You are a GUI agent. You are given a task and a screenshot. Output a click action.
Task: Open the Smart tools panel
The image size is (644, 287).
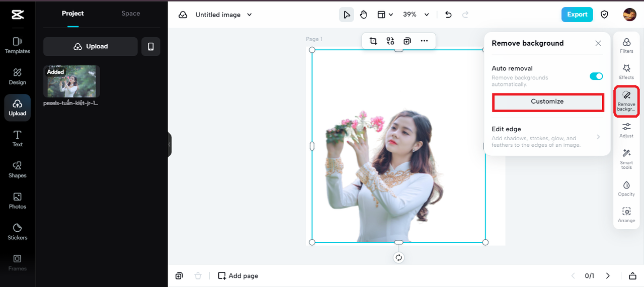tap(626, 159)
